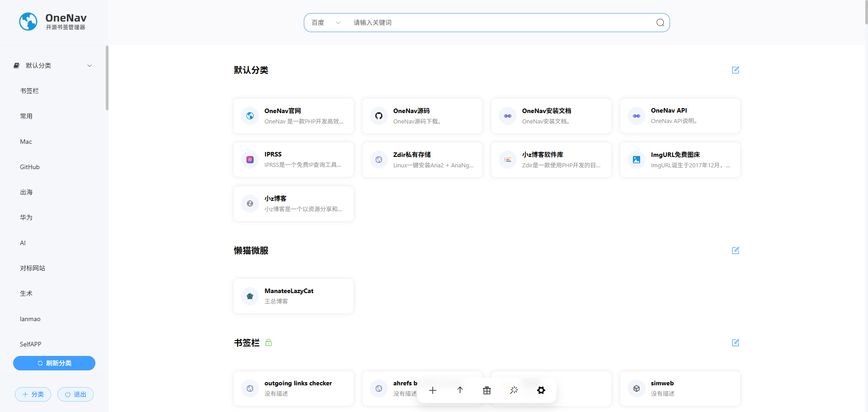
Task: Click the 退出 logout button
Action: coord(75,394)
